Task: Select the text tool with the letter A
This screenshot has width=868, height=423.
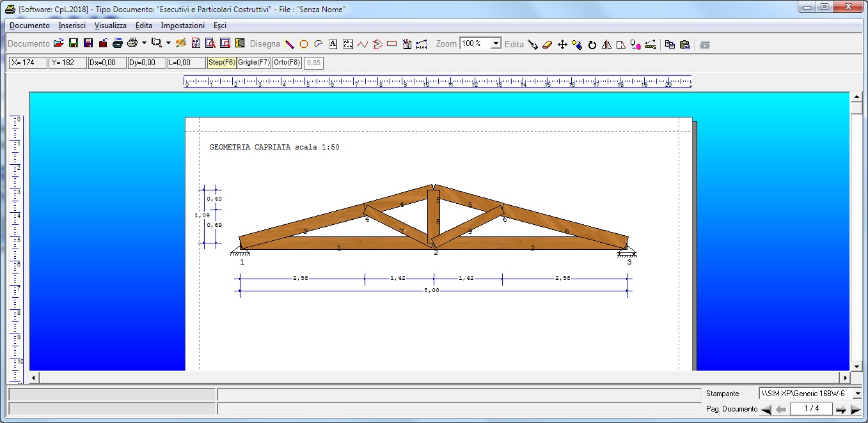Action: (333, 44)
